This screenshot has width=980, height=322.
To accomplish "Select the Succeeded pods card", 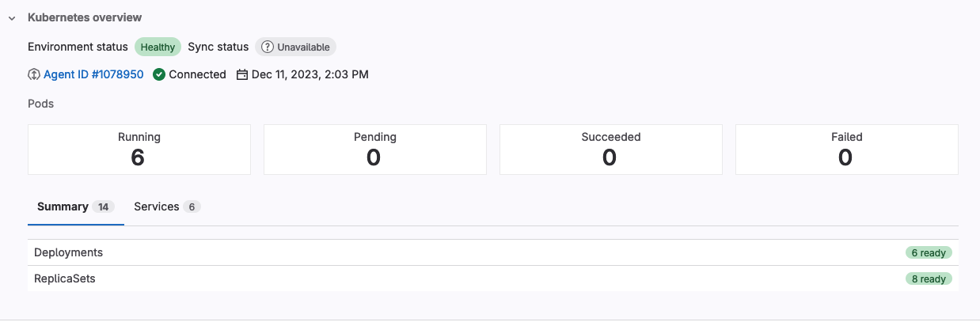I will click(610, 149).
